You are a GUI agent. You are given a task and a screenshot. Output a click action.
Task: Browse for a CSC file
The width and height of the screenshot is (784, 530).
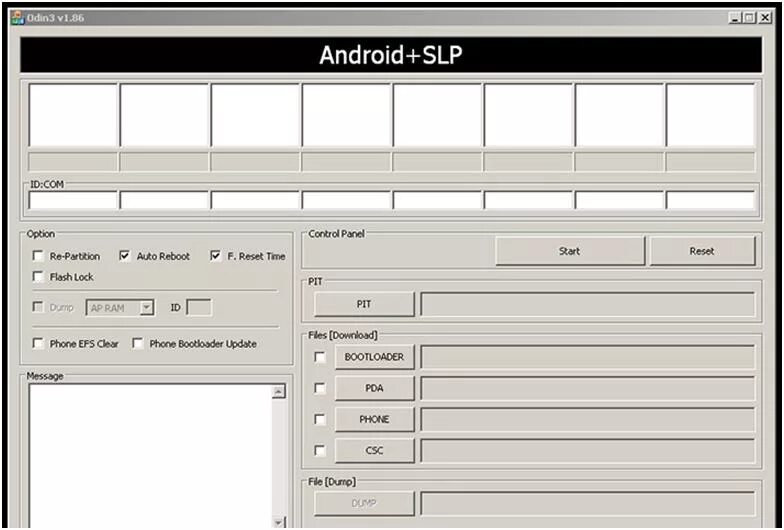click(374, 450)
